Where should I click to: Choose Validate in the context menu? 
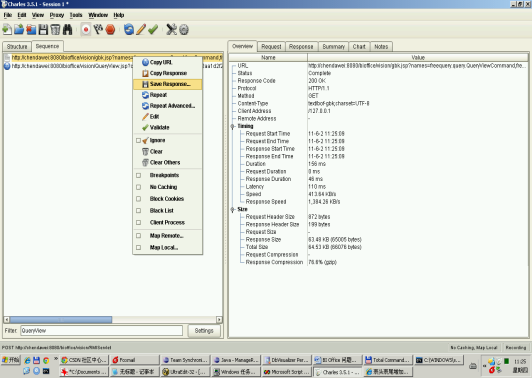(x=168, y=128)
